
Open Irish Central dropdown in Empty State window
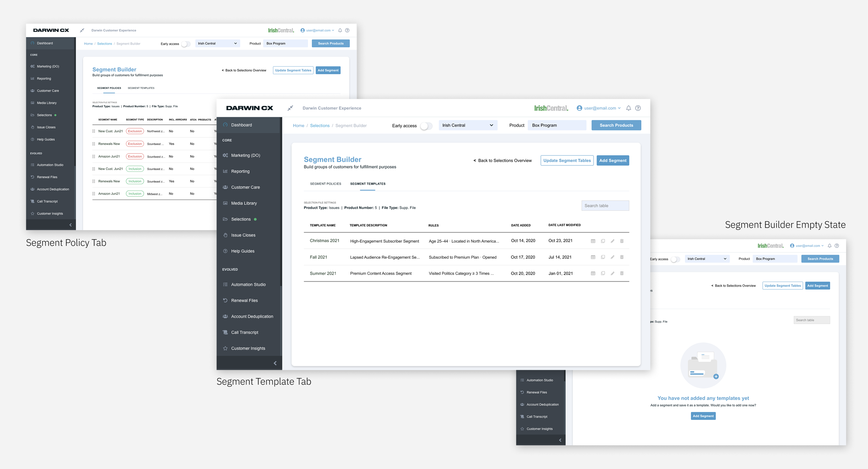[707, 259]
